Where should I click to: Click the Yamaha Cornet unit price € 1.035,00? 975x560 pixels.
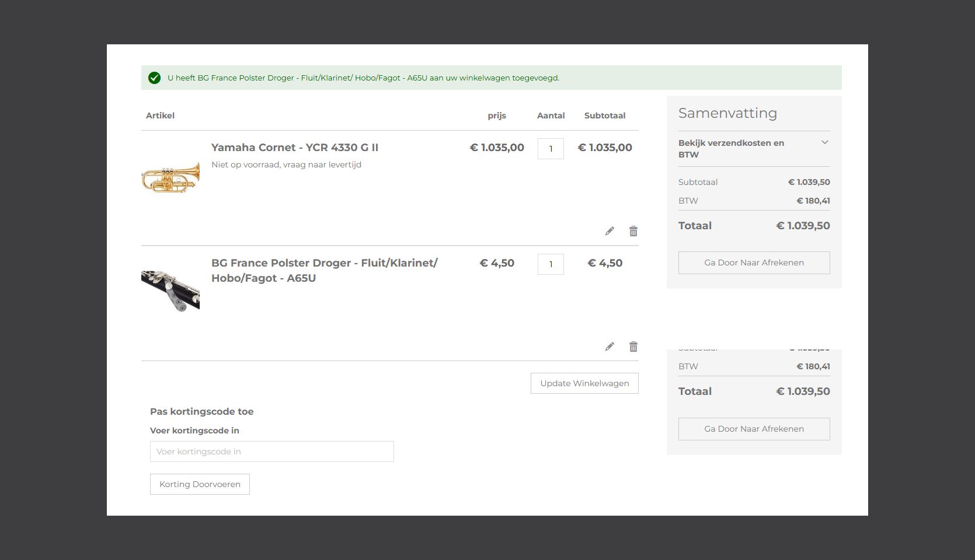(497, 148)
